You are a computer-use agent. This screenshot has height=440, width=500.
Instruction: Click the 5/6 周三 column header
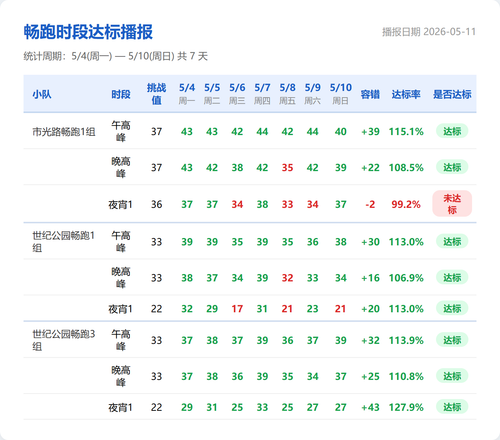pyautogui.click(x=237, y=94)
